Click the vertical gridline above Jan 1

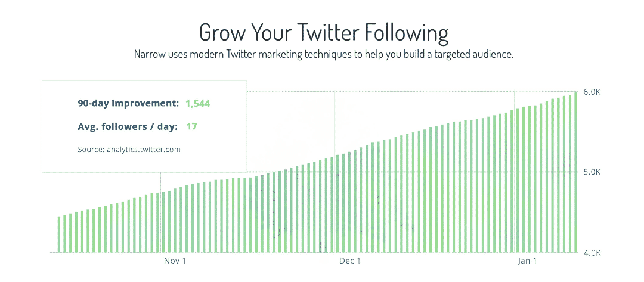coord(515,98)
